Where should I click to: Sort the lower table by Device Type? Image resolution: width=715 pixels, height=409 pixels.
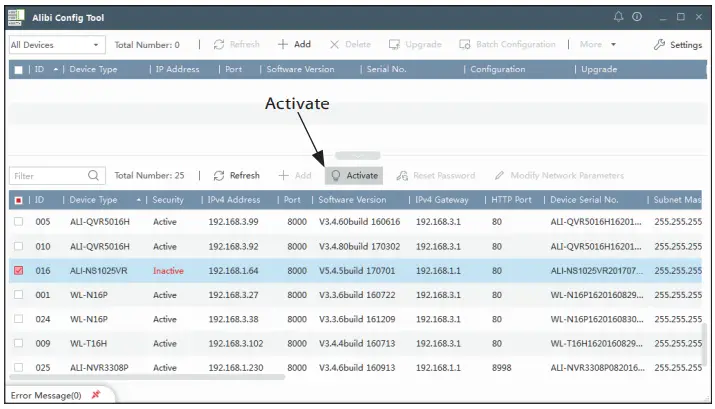click(104, 200)
